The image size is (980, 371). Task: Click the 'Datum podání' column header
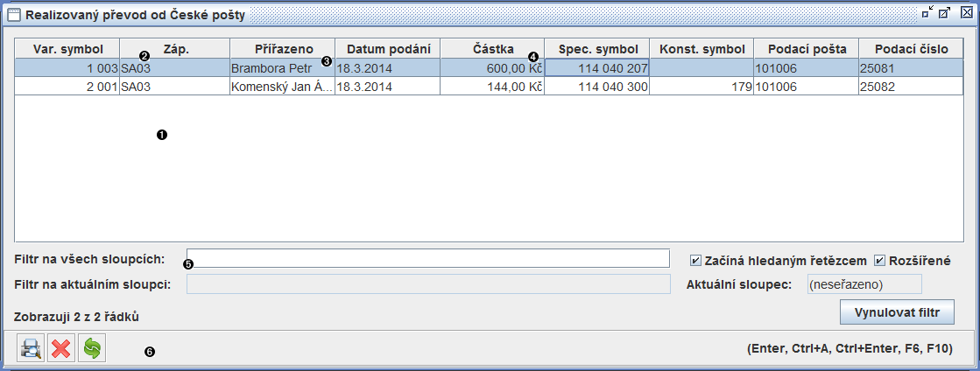[x=386, y=49]
